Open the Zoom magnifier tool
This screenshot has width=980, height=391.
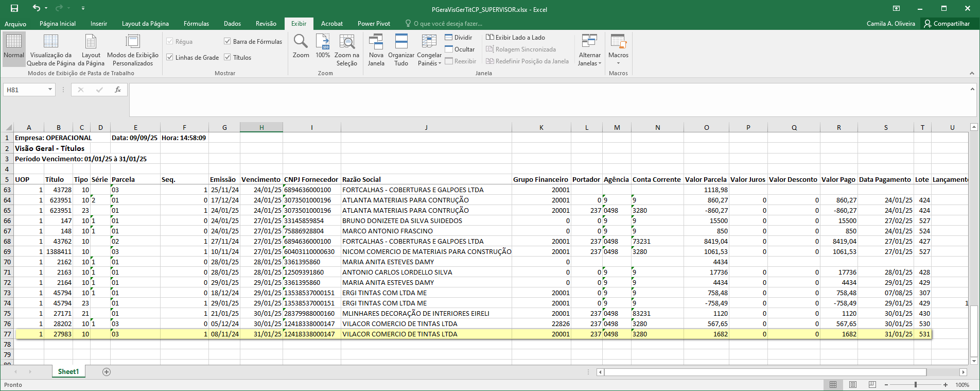click(x=301, y=46)
